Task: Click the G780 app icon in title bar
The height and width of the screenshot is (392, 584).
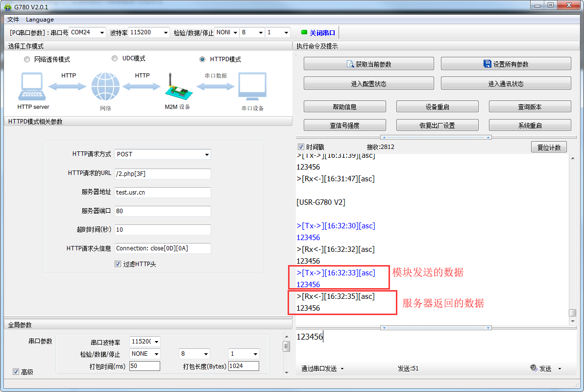Action: (x=8, y=7)
